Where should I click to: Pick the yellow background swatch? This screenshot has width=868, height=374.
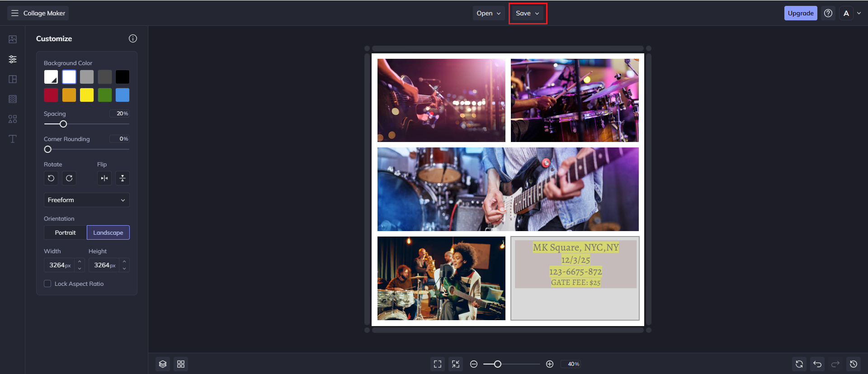pyautogui.click(x=87, y=95)
